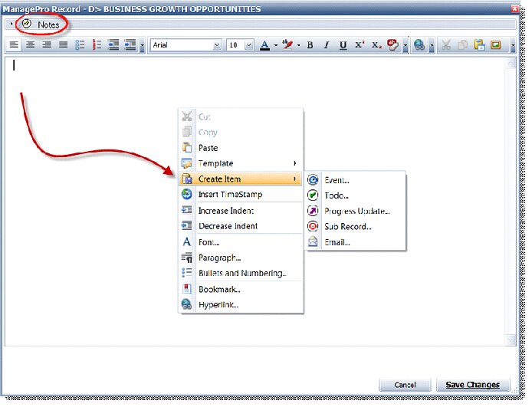Open paragraph toolbar overflow arrow
This screenshot has height=407, width=532.
tap(142, 45)
